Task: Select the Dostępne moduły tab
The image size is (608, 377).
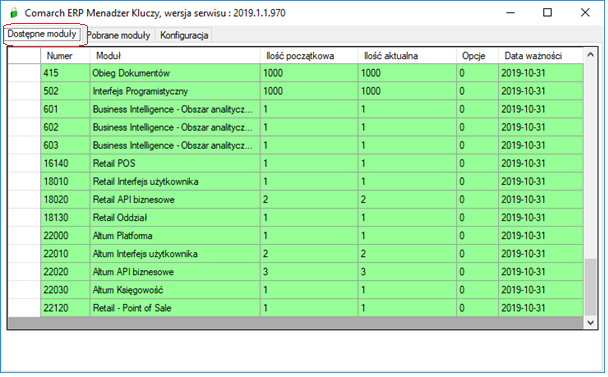Action: click(x=42, y=34)
